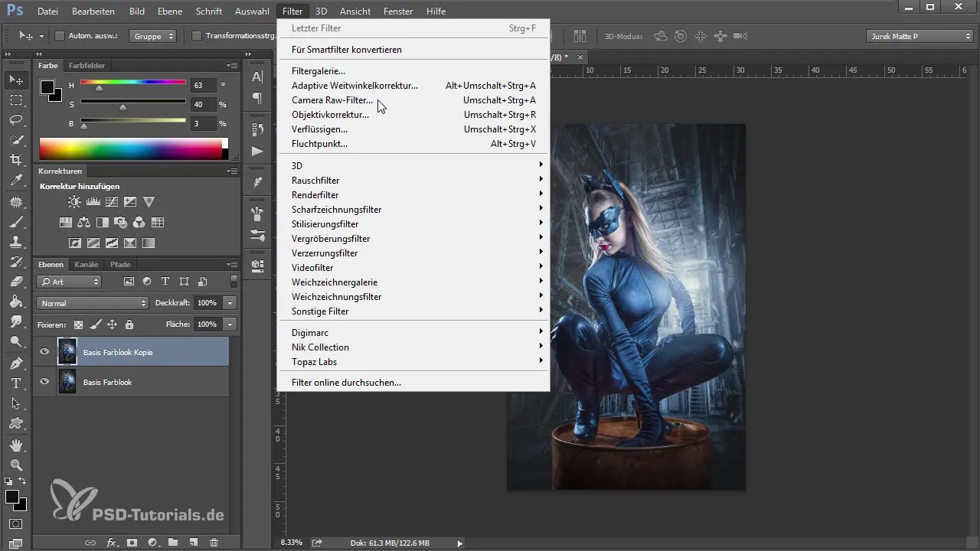The image size is (980, 551).
Task: Select the Rectangular Marquee tool
Action: pyautogui.click(x=16, y=99)
